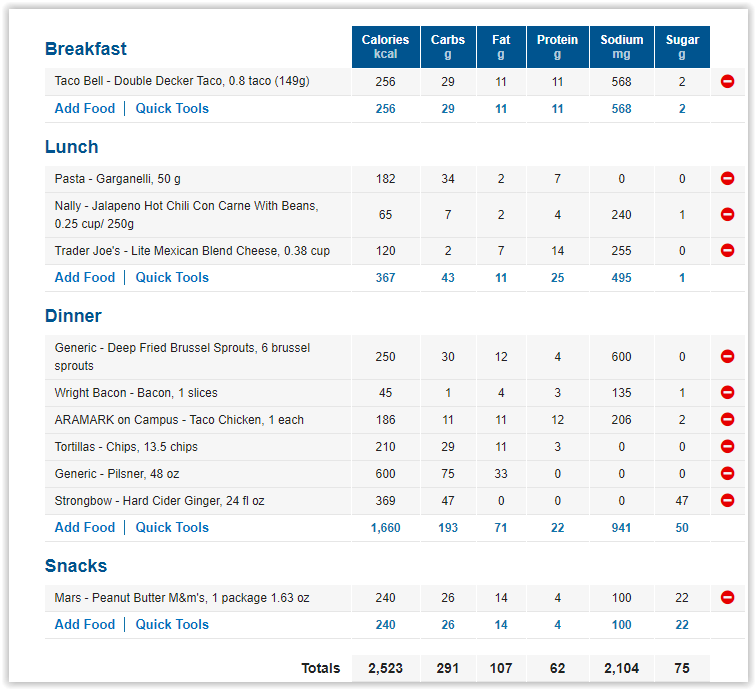Delete the Wright Bacon row
Viewport: 756px width, 690px height.
(727, 392)
